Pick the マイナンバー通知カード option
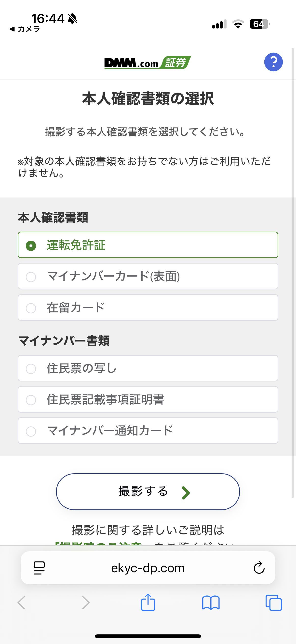 click(31, 431)
